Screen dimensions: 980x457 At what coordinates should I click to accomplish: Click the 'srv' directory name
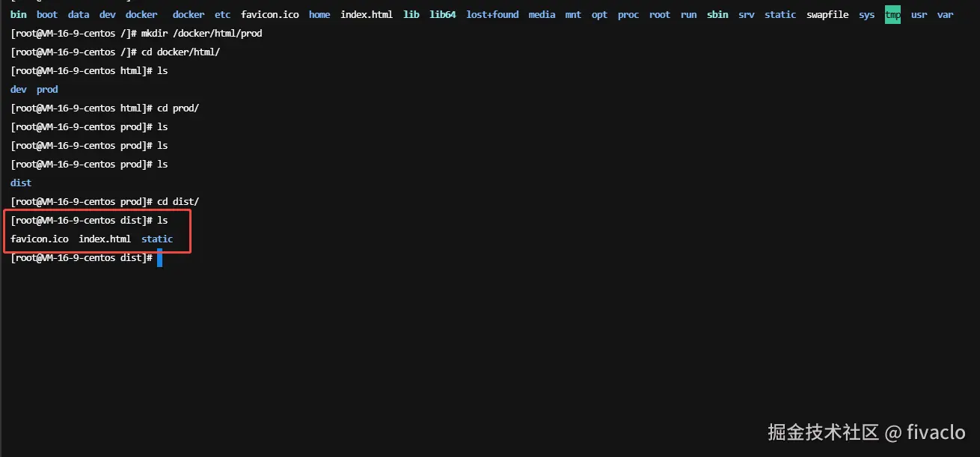[747, 15]
